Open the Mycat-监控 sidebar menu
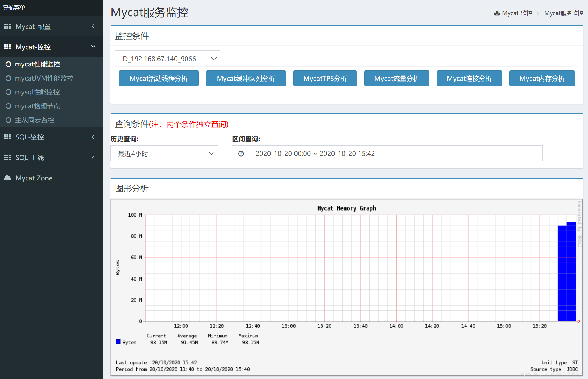The height and width of the screenshot is (379, 588). coord(52,47)
